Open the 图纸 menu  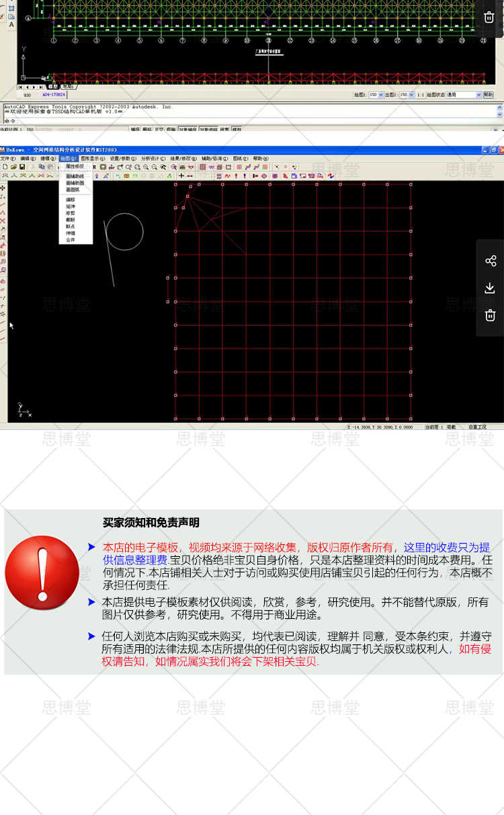pyautogui.click(x=240, y=159)
